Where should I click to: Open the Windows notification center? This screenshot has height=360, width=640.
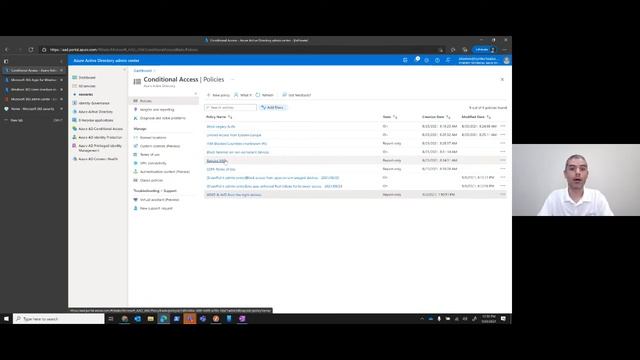click(x=503, y=319)
